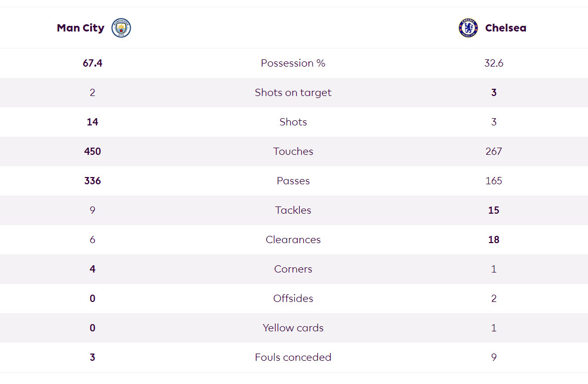Click the Touches stat label
588x384 pixels.
point(293,151)
